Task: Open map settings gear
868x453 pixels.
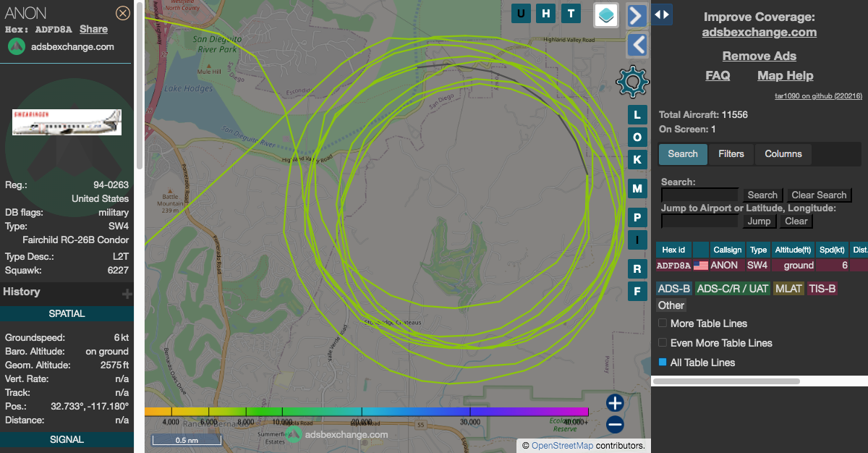Action: (632, 82)
